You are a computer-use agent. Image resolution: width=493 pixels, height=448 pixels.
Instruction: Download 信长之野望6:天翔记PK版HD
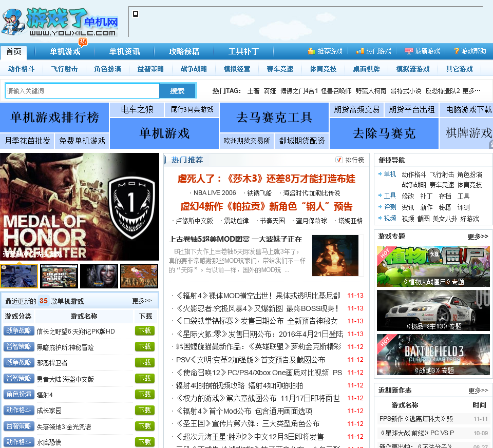(145, 331)
